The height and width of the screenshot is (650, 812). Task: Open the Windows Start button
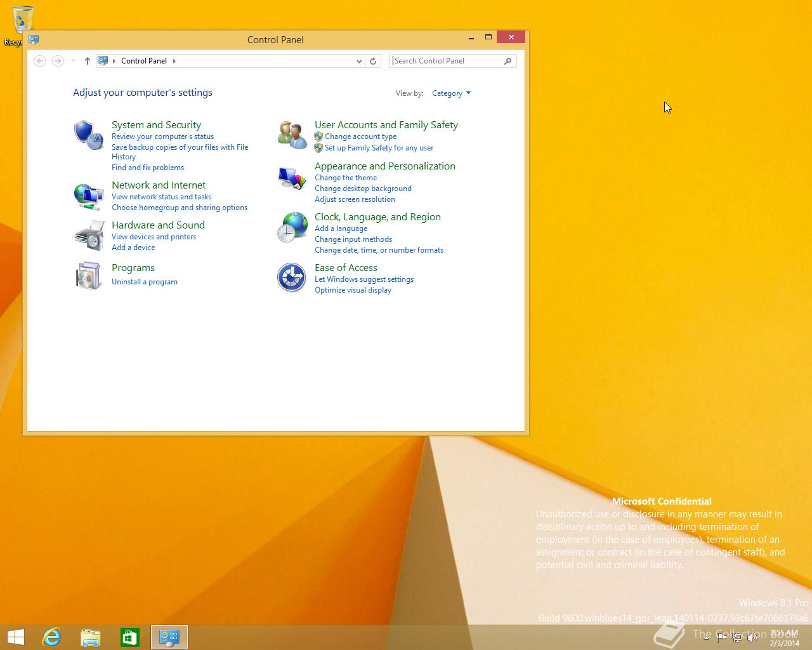[x=16, y=637]
